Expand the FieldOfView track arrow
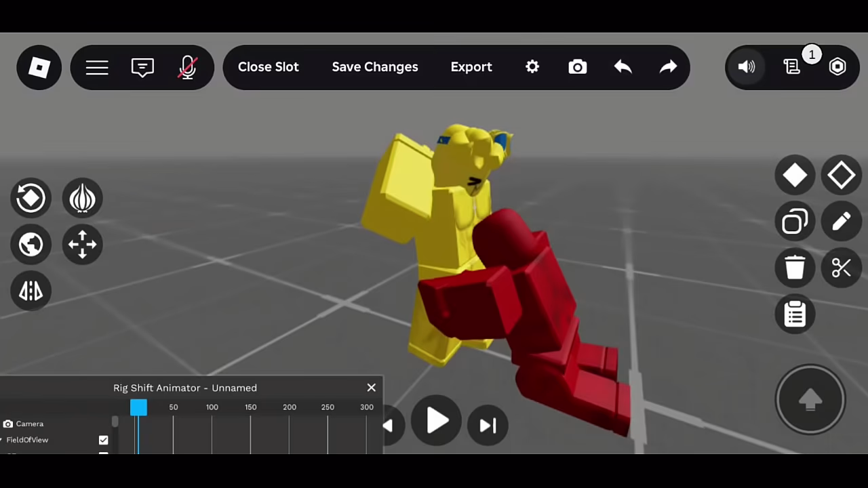This screenshot has width=868, height=488. pos(2,440)
